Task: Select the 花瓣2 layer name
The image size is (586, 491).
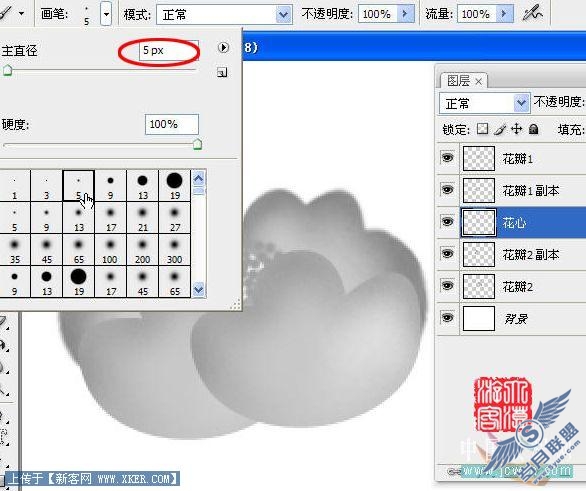Action: pyautogui.click(x=518, y=287)
